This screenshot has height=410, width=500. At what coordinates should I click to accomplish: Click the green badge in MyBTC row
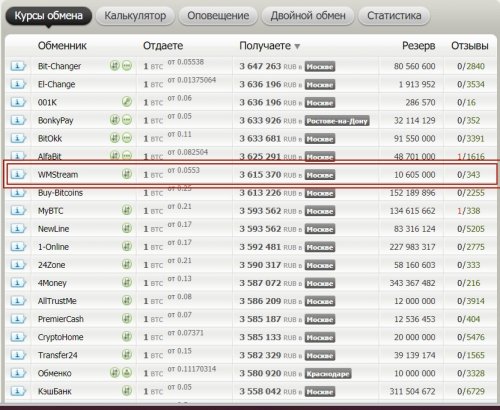(127, 210)
